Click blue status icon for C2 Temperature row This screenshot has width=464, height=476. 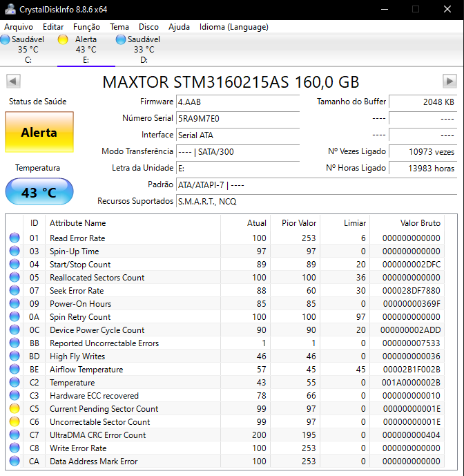click(14, 383)
